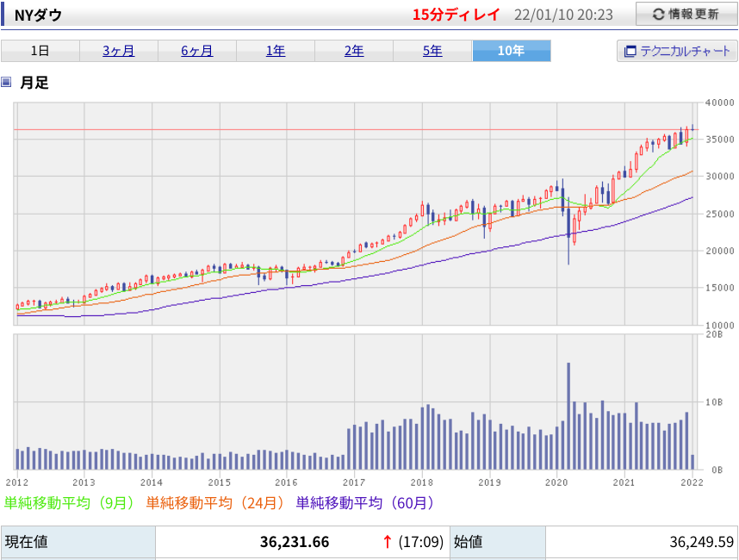Switch to the 6ヶ月 period tab

(197, 51)
